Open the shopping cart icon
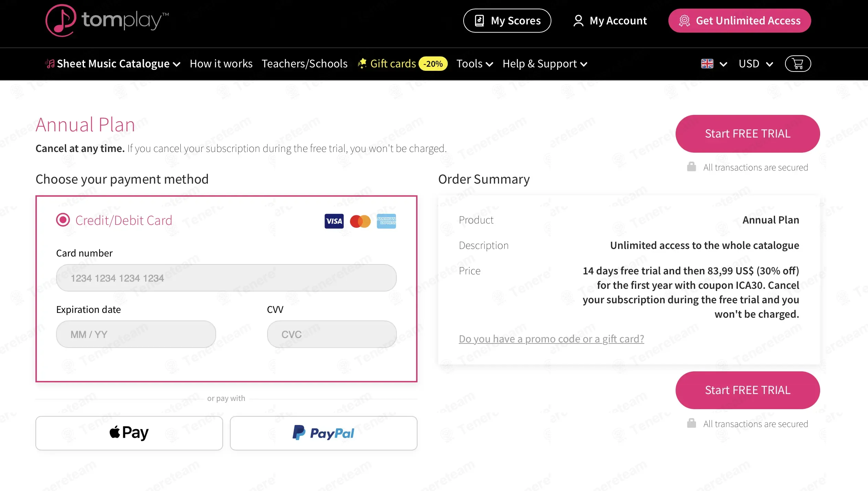The width and height of the screenshot is (868, 491). 797,64
